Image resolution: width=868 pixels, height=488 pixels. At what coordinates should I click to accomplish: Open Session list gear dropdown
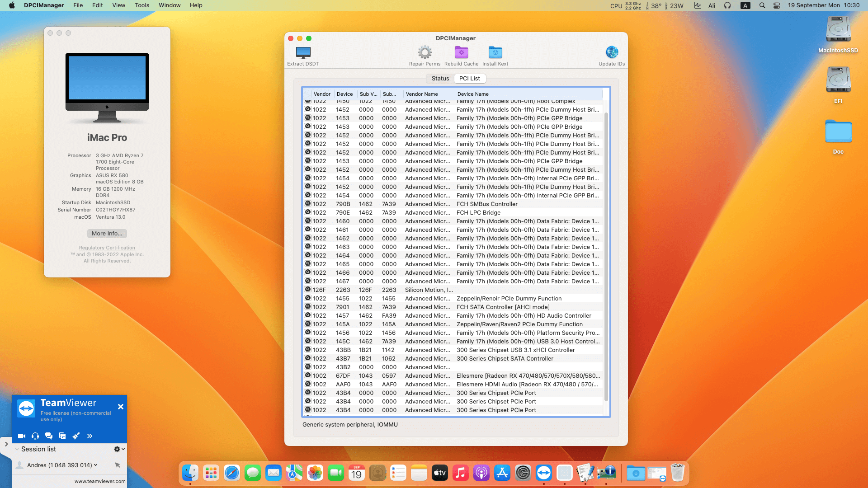(x=119, y=449)
